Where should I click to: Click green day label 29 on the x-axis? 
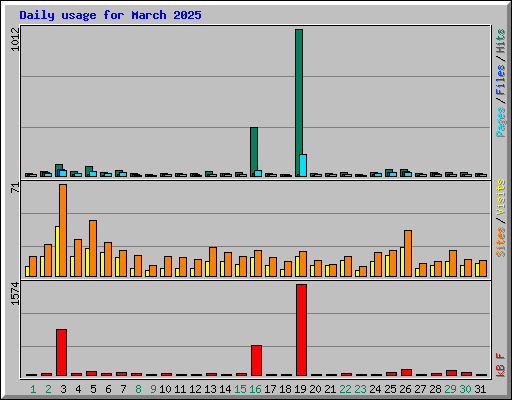pyautogui.click(x=450, y=389)
